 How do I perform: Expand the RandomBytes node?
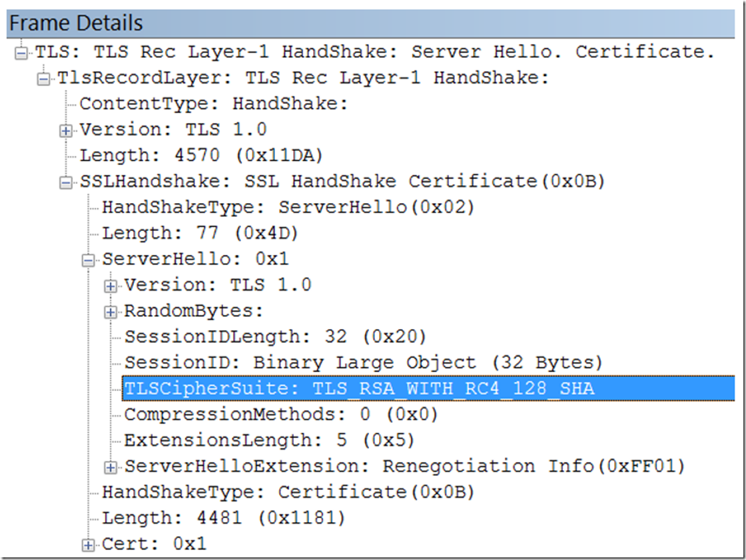[x=111, y=312]
